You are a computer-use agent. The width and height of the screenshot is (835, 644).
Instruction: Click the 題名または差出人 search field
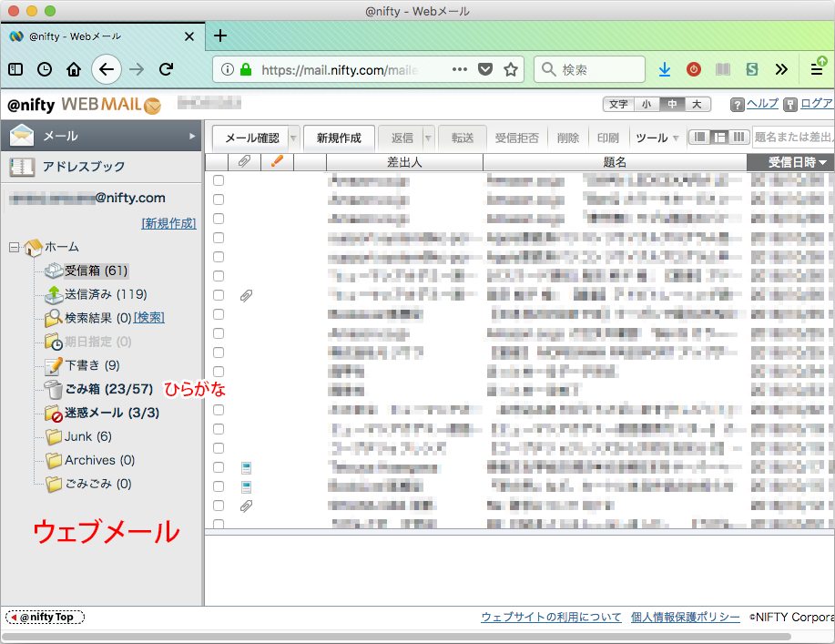pyautogui.click(x=793, y=138)
